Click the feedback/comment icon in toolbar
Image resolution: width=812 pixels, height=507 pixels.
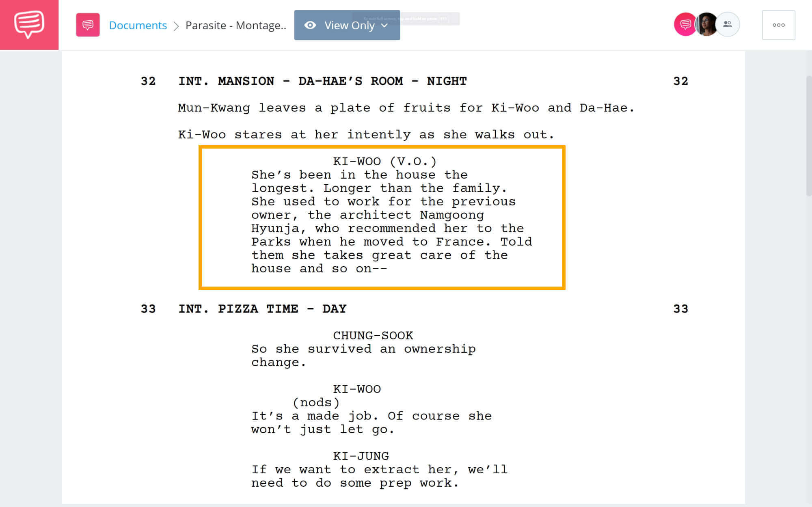click(685, 24)
